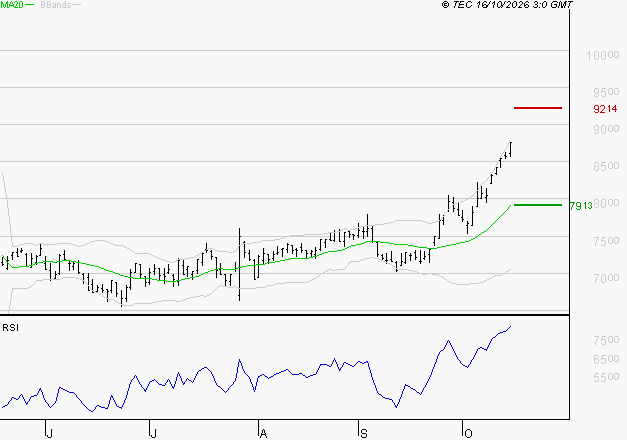
Task: Click the 7500 price axis label in price panel
Action: tap(606, 241)
